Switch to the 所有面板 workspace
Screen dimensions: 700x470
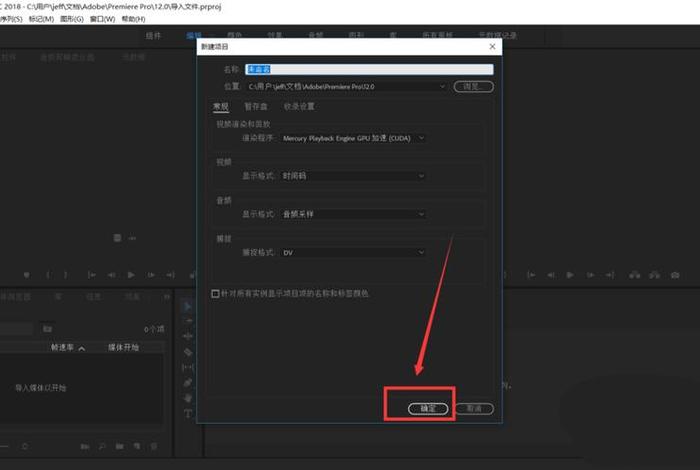[438, 35]
